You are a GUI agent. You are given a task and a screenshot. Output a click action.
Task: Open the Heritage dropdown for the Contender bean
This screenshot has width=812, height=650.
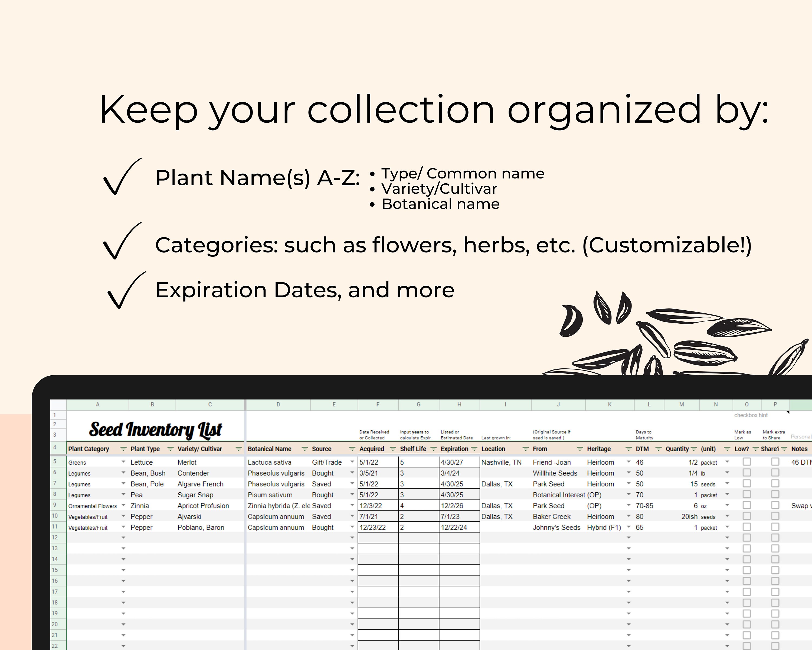click(x=628, y=473)
